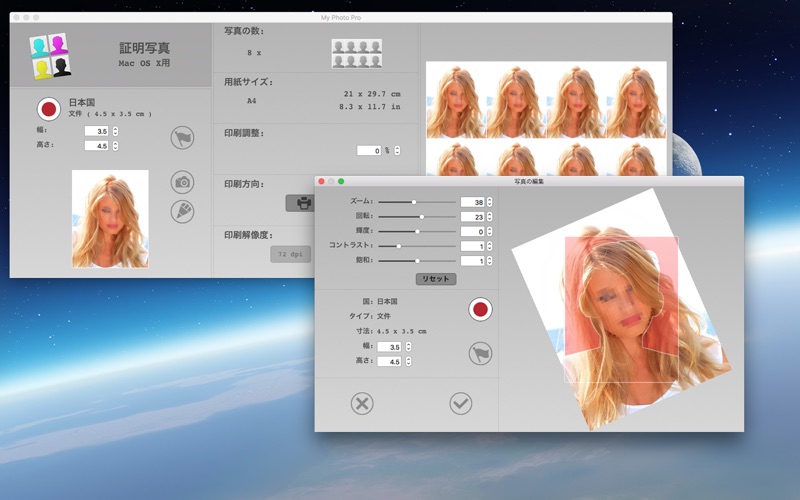
Task: Click the Japan flag icon in the edit dialog
Action: click(480, 309)
